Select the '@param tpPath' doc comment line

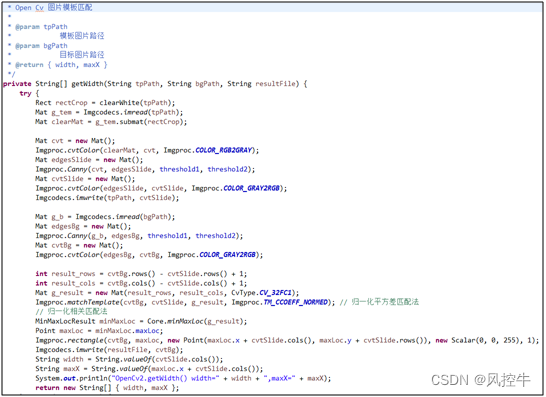pos(38,27)
